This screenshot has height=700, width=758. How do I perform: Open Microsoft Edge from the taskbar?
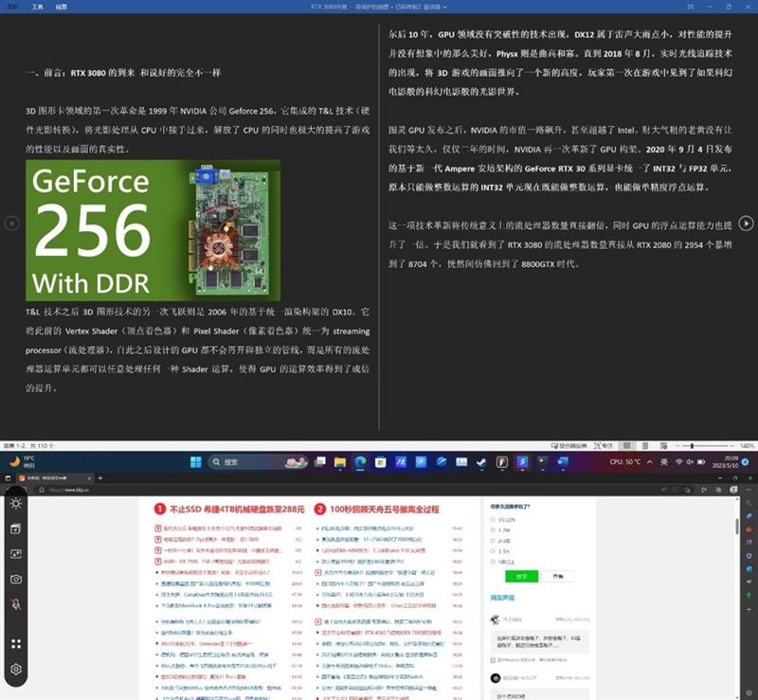coord(360,462)
